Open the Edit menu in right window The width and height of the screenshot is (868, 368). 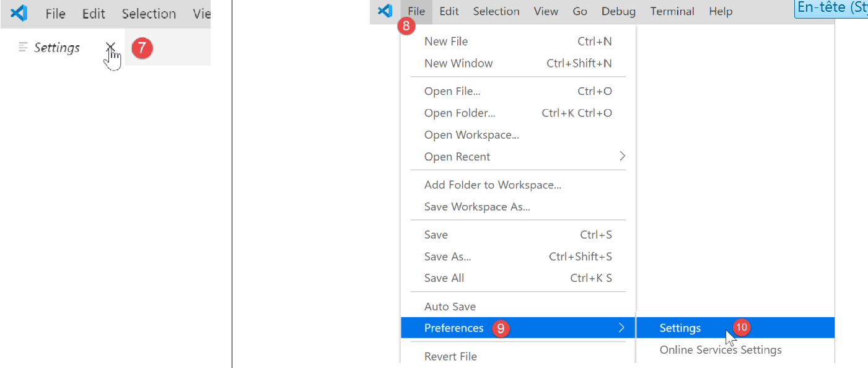click(x=449, y=11)
